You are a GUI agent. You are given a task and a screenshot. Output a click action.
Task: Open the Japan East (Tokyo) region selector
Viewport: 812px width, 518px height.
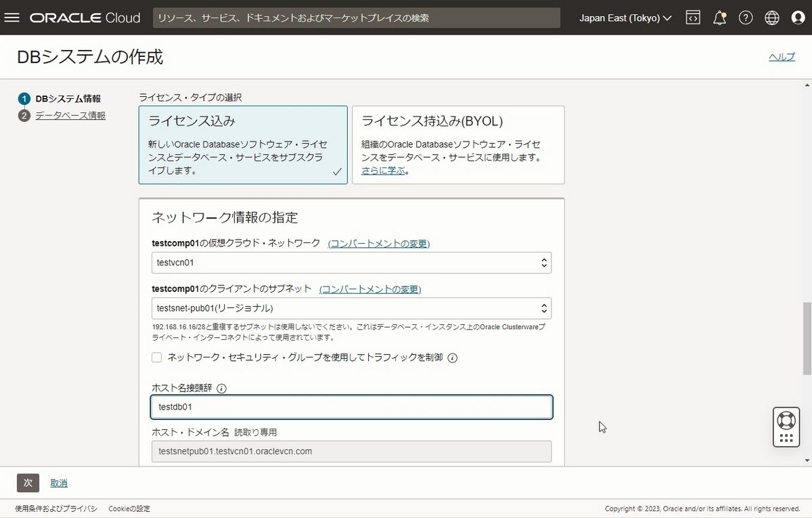(x=625, y=18)
